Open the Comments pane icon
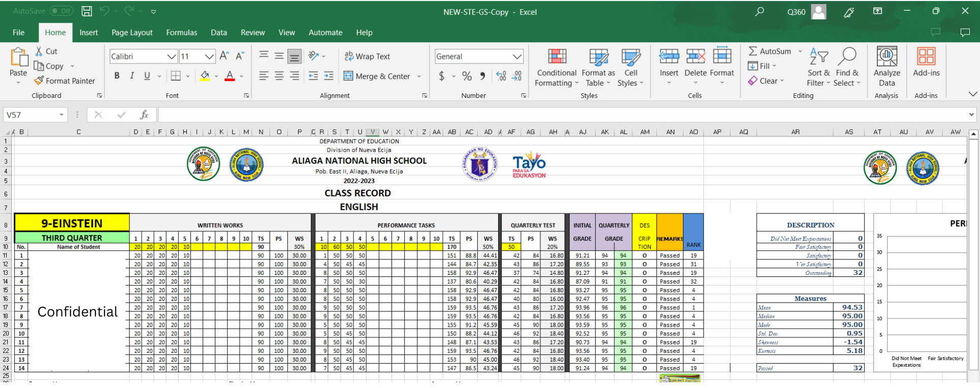 click(965, 32)
